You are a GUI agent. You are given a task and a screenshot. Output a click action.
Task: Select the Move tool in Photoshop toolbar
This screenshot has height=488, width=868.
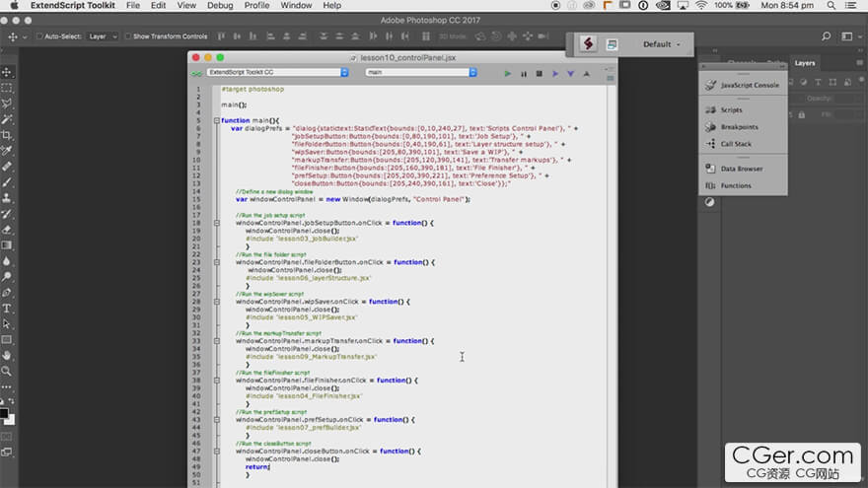(7, 72)
